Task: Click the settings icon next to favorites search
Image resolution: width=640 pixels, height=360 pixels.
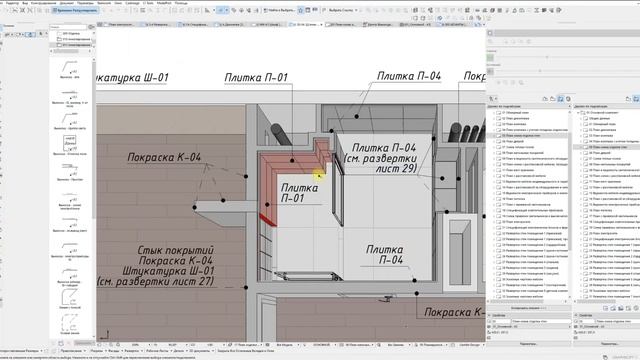Action: pyautogui.click(x=91, y=27)
